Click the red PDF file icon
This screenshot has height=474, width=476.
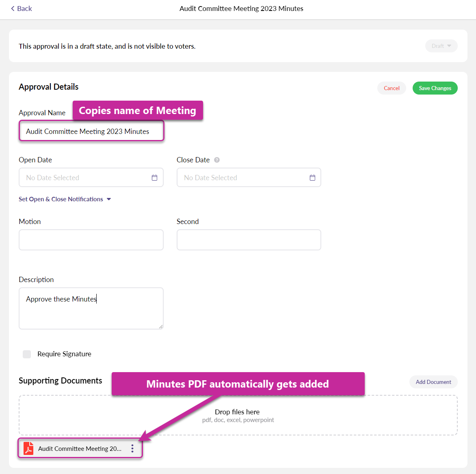click(28, 448)
